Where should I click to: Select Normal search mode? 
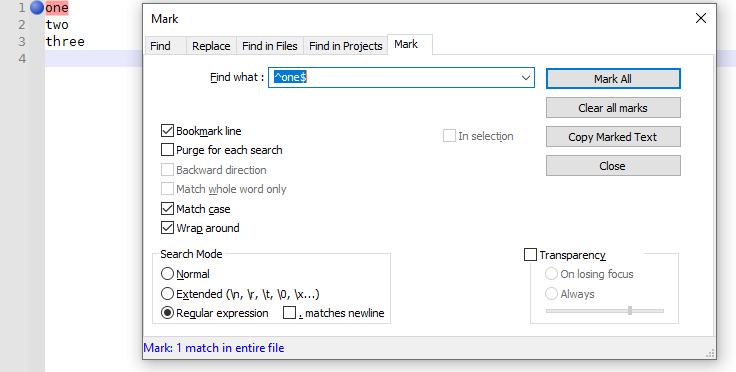pyautogui.click(x=167, y=273)
